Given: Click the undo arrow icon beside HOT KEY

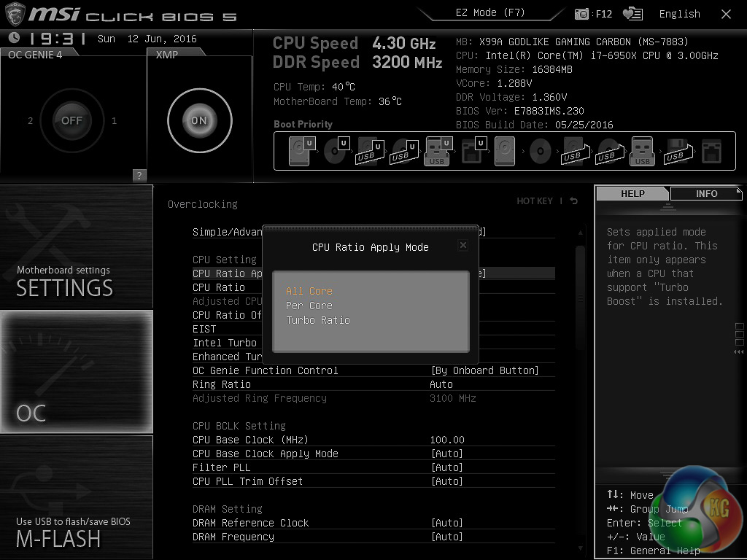Looking at the screenshot, I should point(574,201).
